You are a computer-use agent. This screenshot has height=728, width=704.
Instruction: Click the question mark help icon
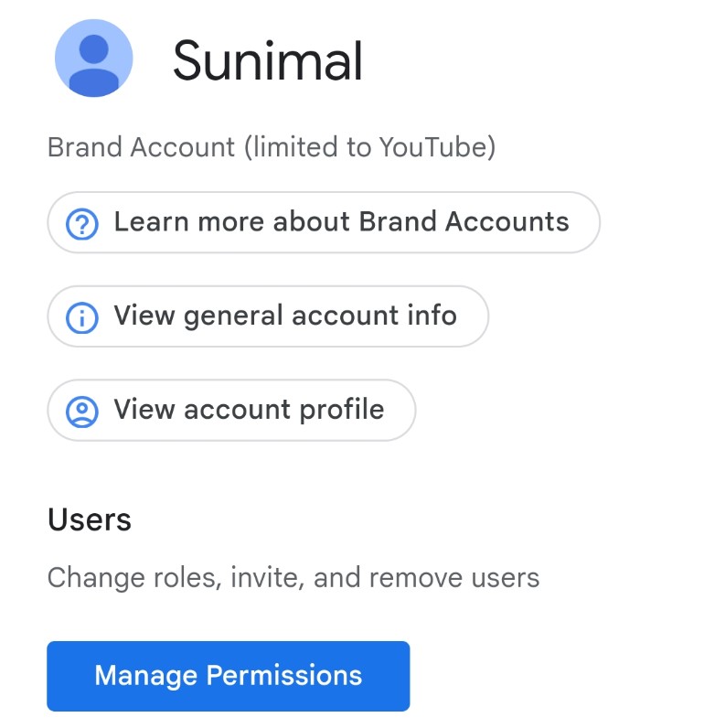(x=81, y=224)
